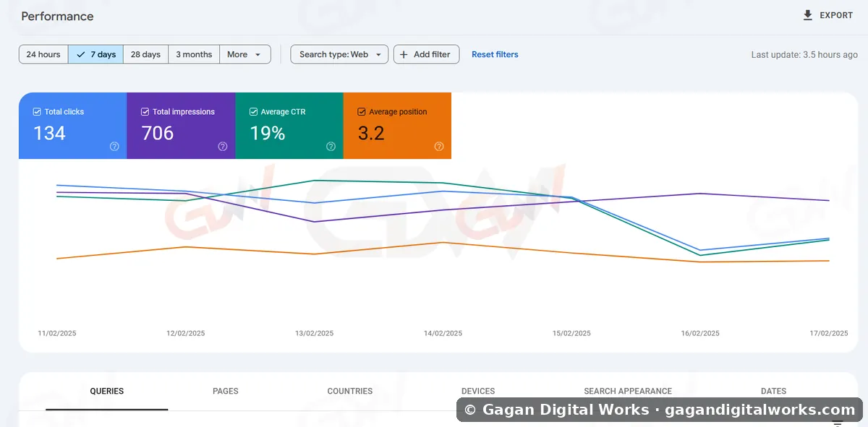Click the 3.2 average position value
868x427 pixels.
coord(371,133)
